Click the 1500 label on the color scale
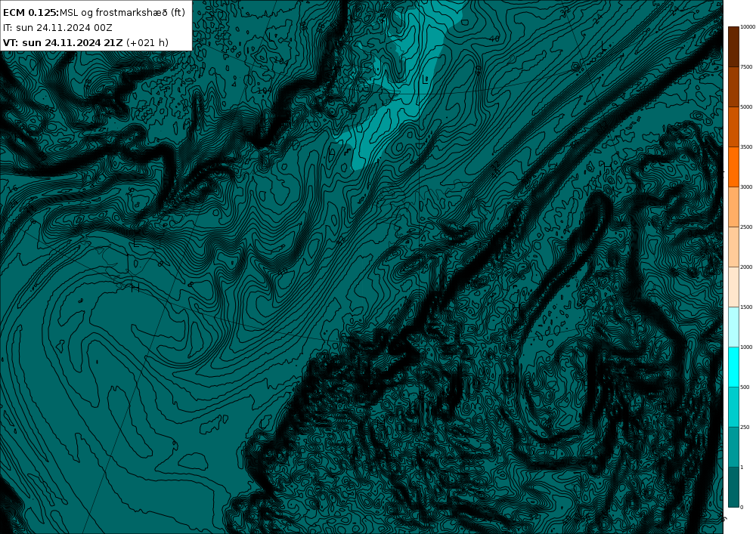This screenshot has width=756, height=534. (x=746, y=307)
